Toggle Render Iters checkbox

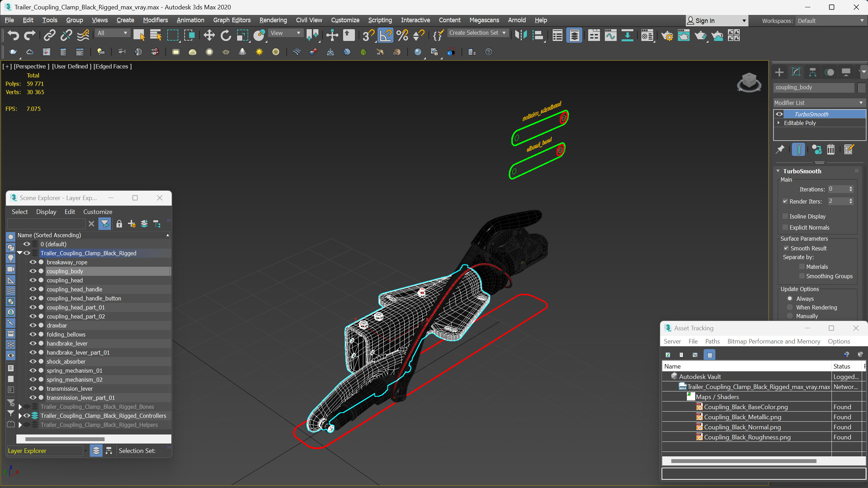(x=785, y=201)
